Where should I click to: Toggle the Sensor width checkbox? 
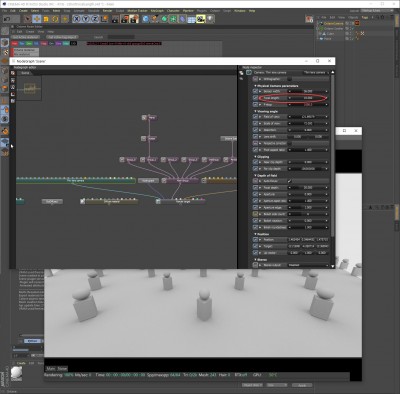coord(255,91)
